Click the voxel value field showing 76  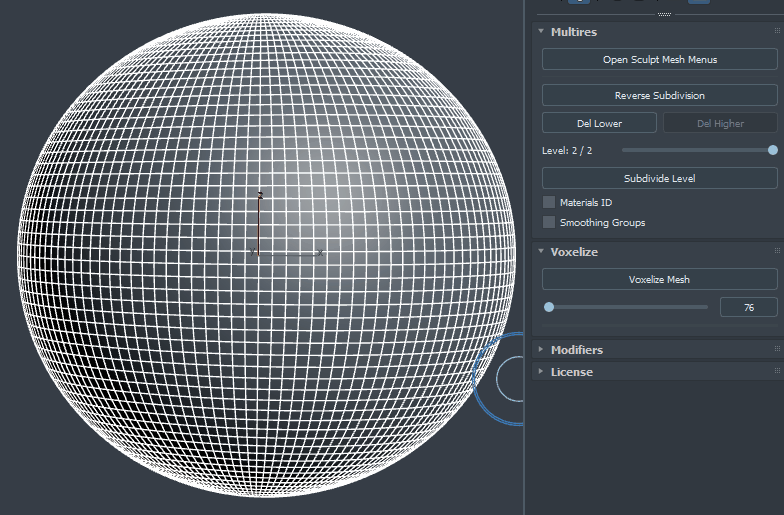(x=748, y=308)
